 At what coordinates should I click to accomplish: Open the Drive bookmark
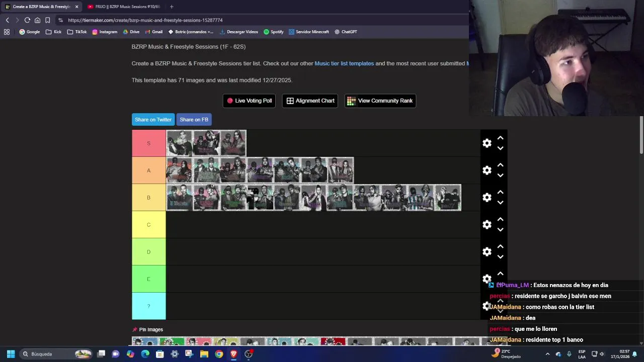pyautogui.click(x=131, y=32)
